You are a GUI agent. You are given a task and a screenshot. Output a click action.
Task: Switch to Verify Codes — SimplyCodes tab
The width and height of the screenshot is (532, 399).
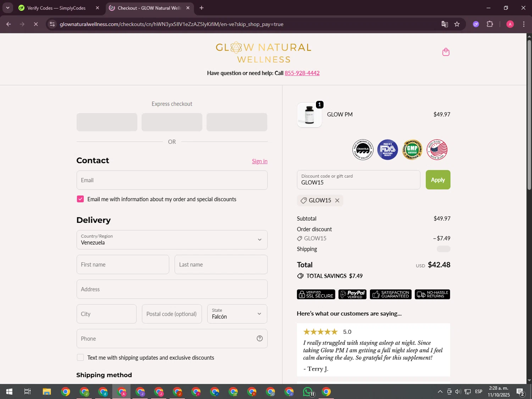click(56, 8)
